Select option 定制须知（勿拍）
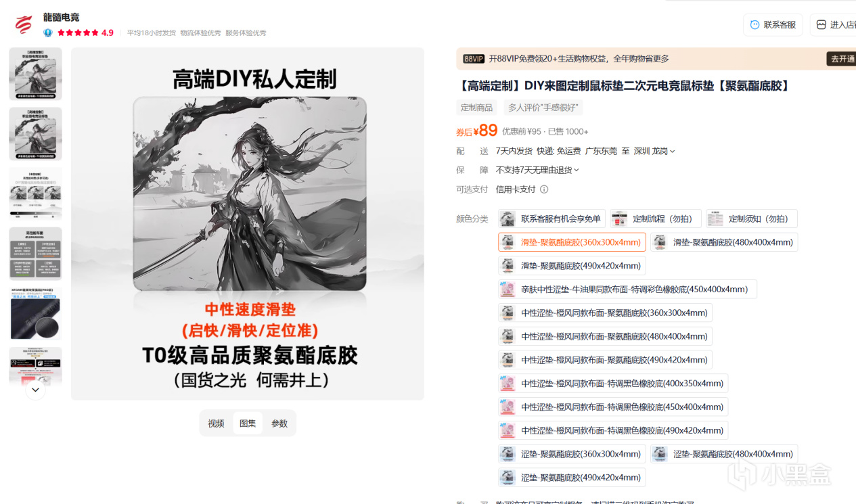The width and height of the screenshot is (856, 504). 751,219
